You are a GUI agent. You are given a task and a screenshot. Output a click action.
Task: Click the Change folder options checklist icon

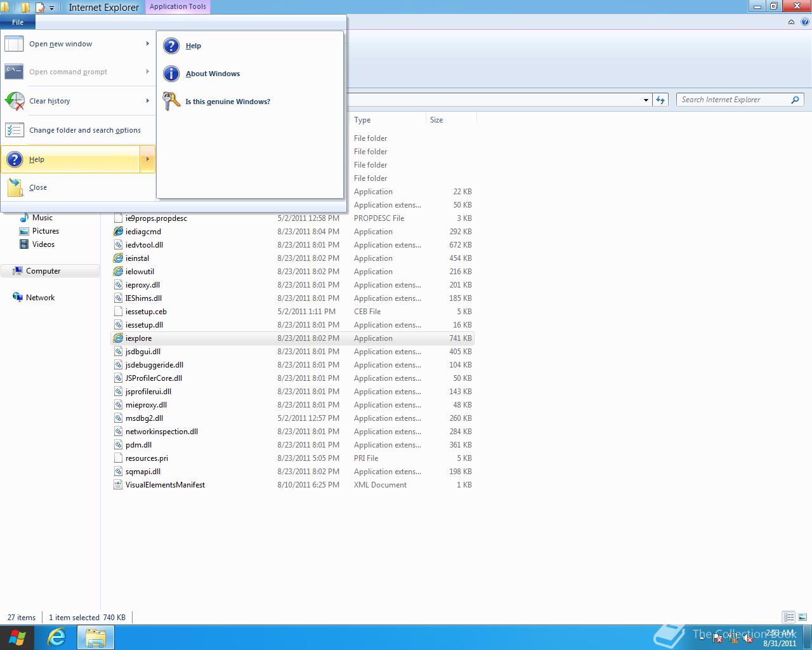(14, 130)
